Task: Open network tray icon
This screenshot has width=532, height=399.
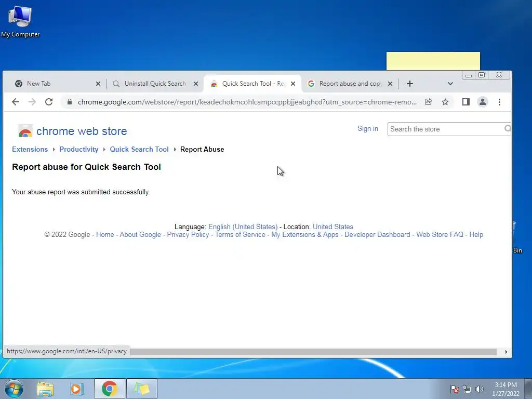Action: tap(467, 389)
